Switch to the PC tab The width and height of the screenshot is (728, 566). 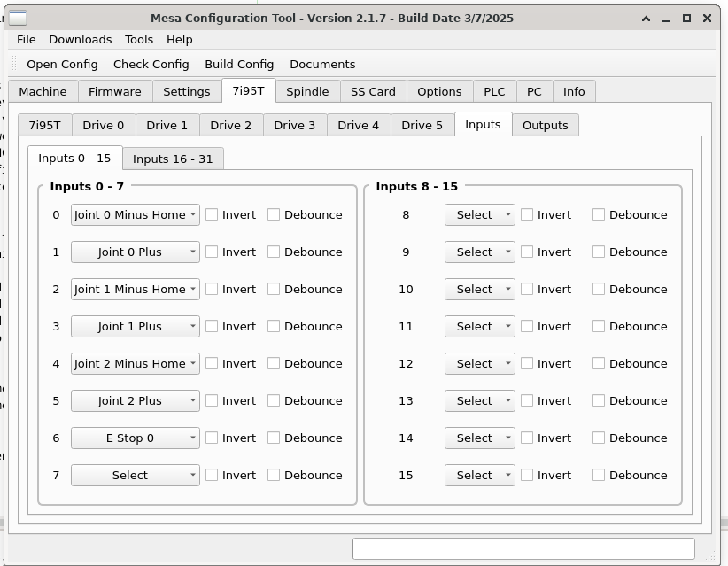point(534,91)
